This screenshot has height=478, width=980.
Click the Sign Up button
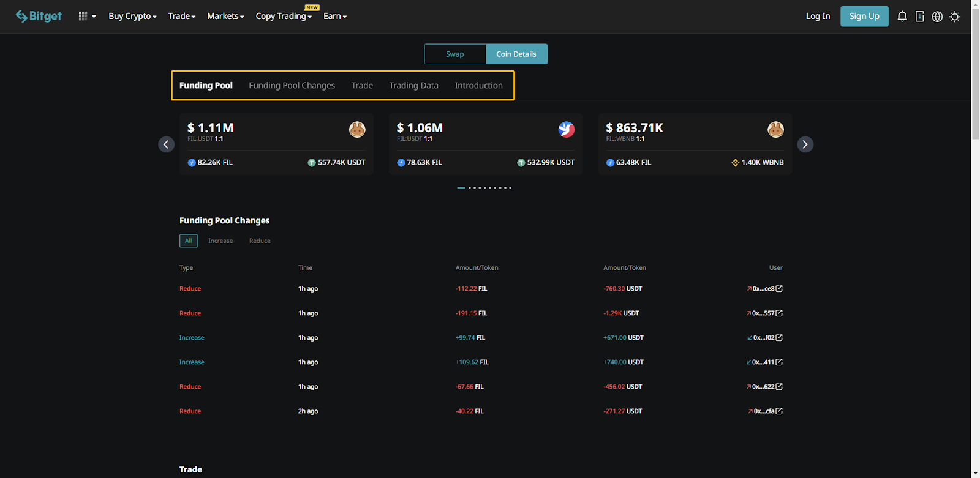pos(864,17)
